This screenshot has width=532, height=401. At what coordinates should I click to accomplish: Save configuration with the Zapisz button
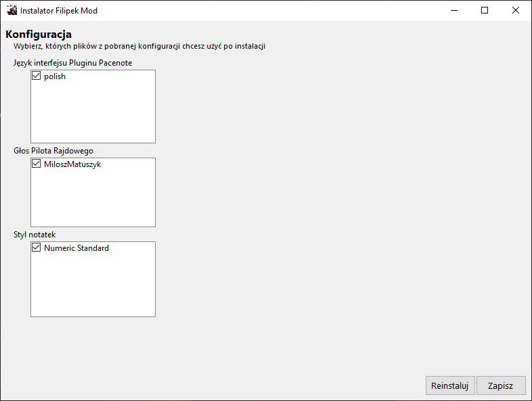501,386
